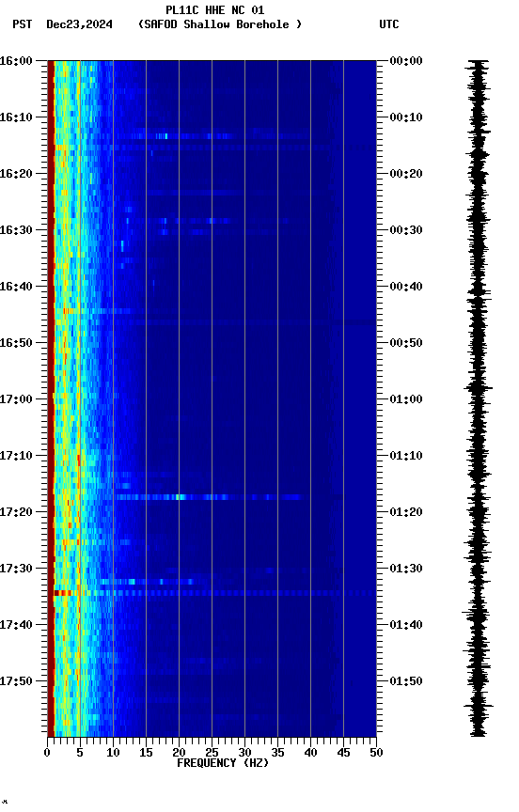Viewport: 519px width, 812px height.
Task: Click the 16:40 PST time label
Action: [16, 287]
